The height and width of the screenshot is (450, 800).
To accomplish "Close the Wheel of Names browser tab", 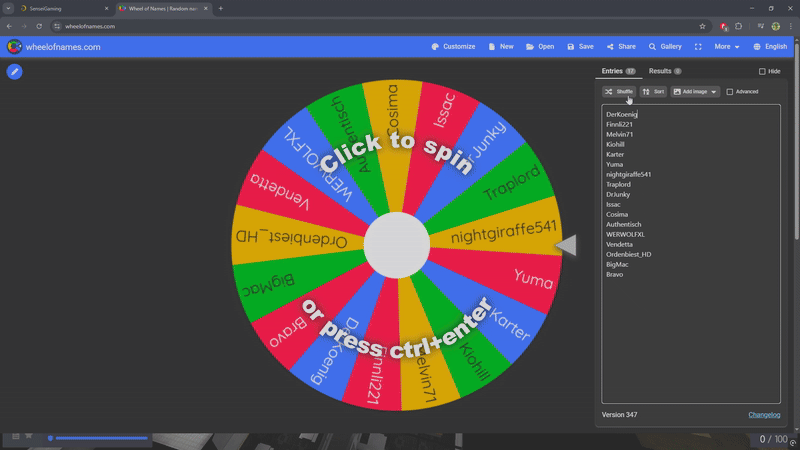I will 206,9.
